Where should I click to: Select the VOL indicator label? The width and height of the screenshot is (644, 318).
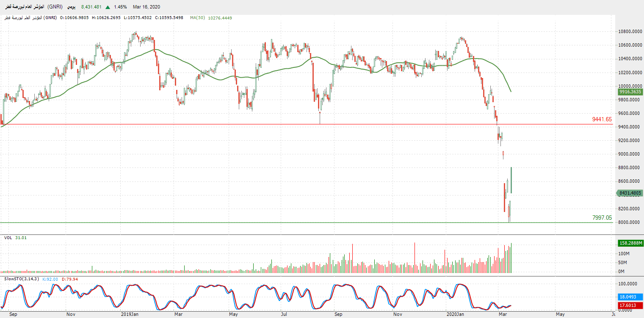8,238
